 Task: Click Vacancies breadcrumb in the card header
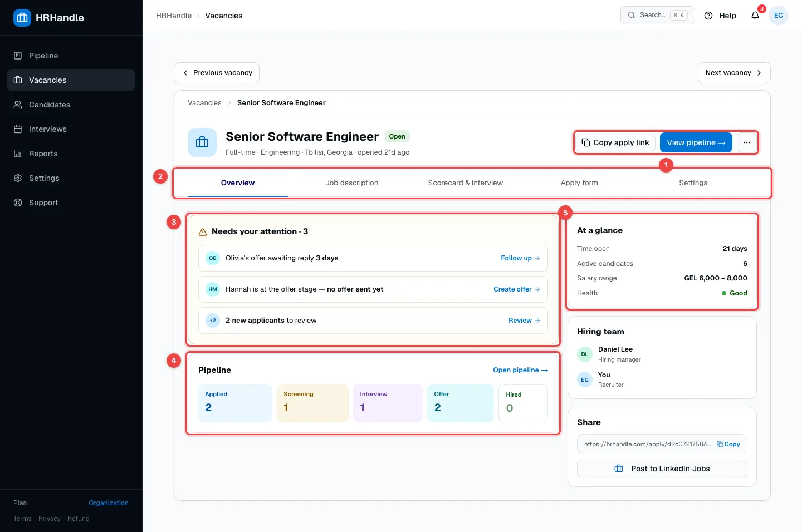pos(204,103)
